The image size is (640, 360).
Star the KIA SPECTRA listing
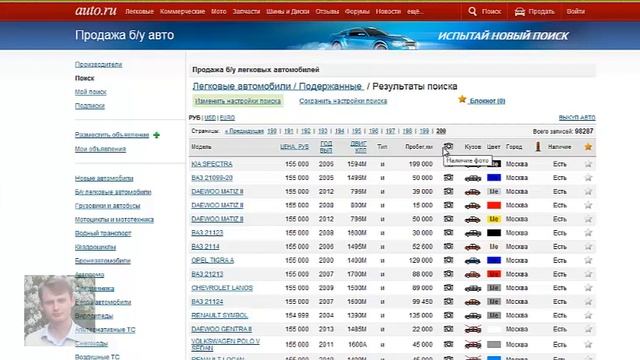click(x=588, y=164)
